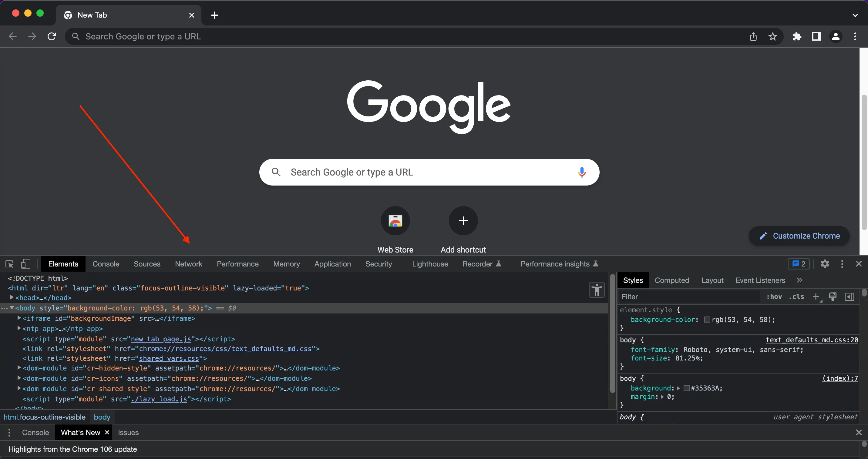Viewport: 868px width, 459px height.
Task: Click the #35363A color swatch
Action: point(687,388)
